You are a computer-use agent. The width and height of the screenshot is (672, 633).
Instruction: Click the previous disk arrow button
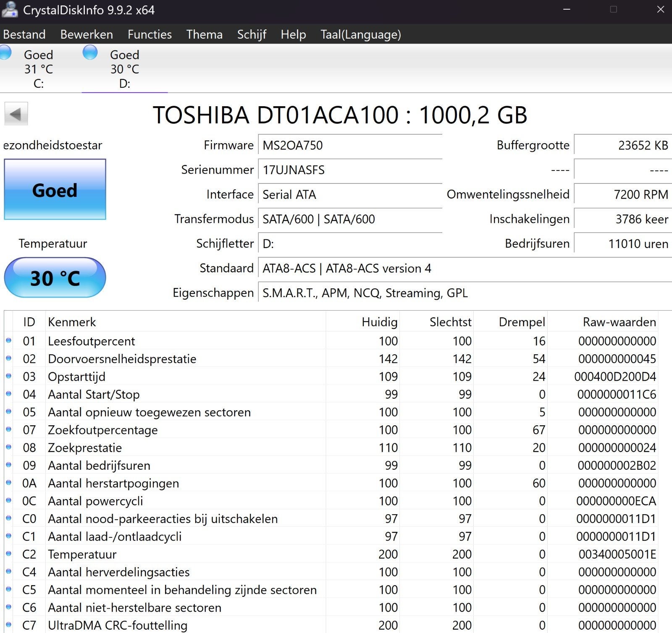coord(16,114)
